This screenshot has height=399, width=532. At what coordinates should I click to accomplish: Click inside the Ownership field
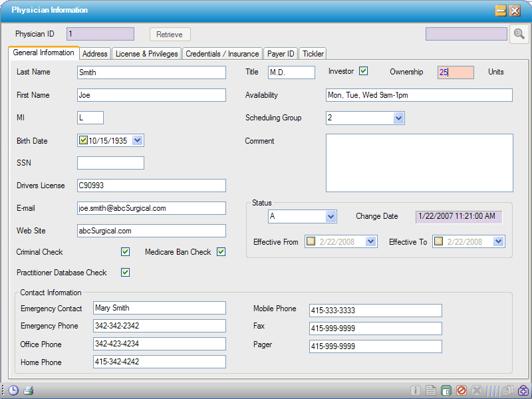(456, 72)
